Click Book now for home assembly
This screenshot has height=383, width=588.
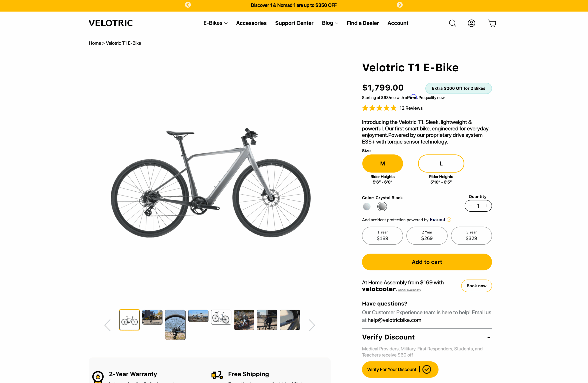pos(476,286)
